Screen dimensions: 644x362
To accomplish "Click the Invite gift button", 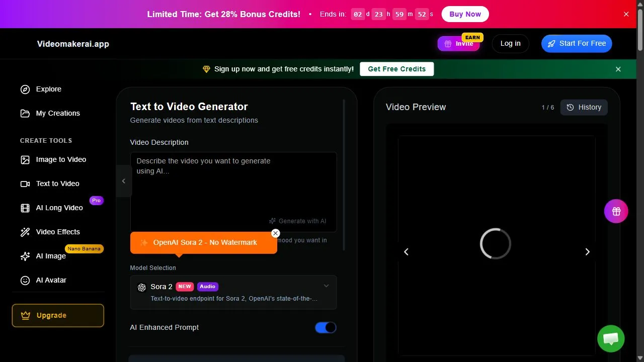I will click(458, 44).
